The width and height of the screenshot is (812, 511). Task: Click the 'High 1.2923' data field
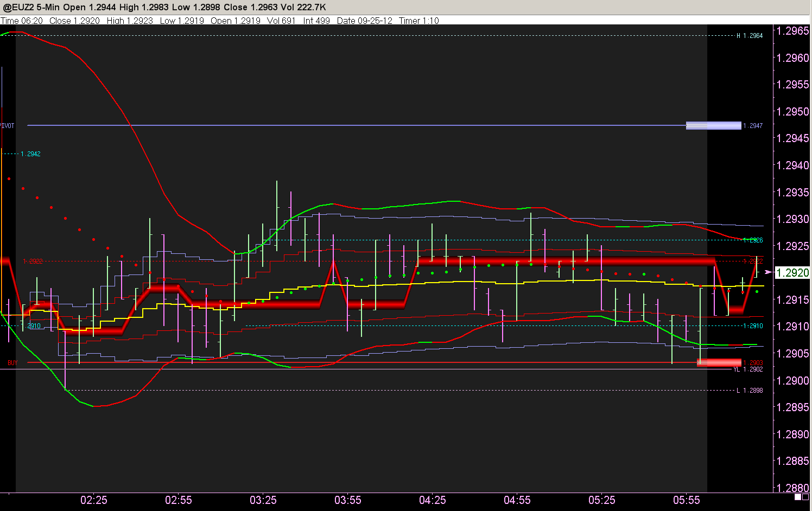point(130,21)
